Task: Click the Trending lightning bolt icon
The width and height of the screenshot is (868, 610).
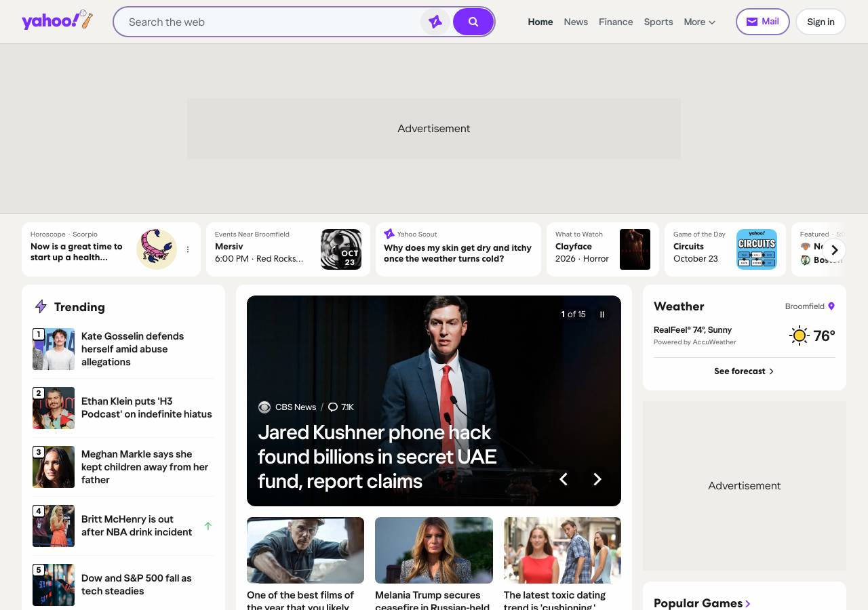Action: (x=41, y=306)
